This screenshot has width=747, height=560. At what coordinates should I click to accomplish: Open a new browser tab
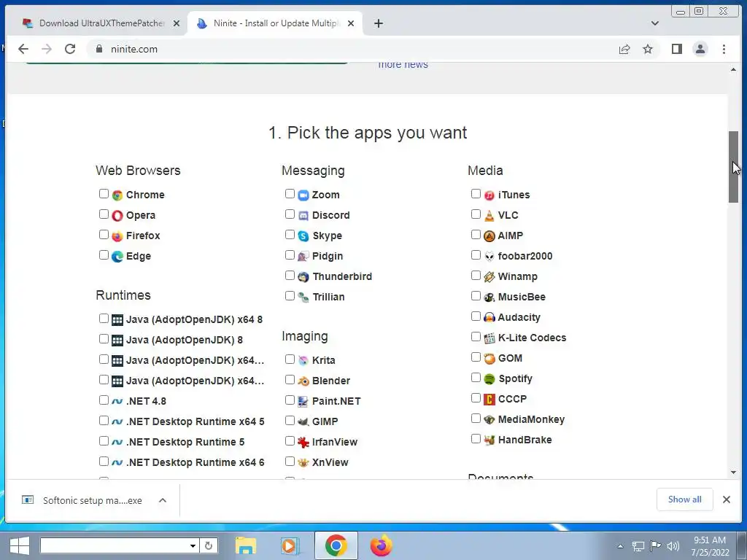pyautogui.click(x=379, y=23)
